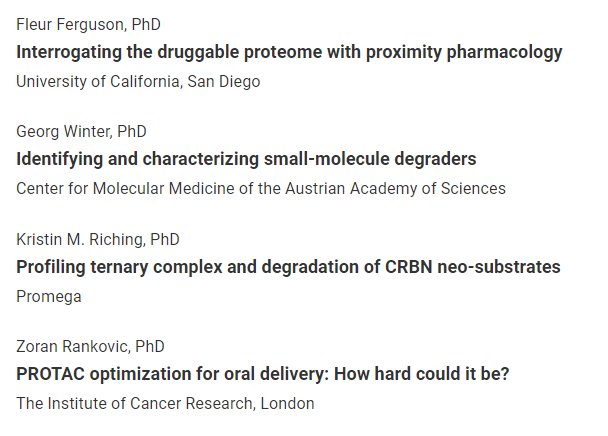608x436 pixels.
Task: Open 'Profiling ternary complex and degradation' talk title
Action: [288, 267]
